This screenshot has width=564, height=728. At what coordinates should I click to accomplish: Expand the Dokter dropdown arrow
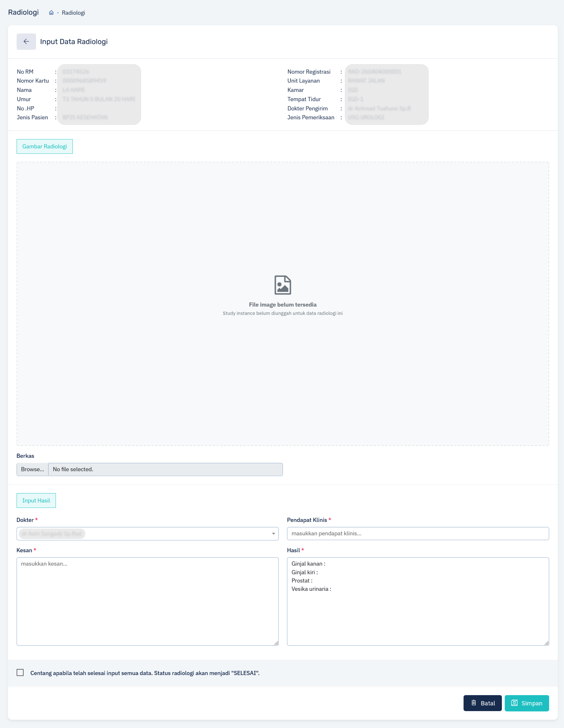coord(274,534)
